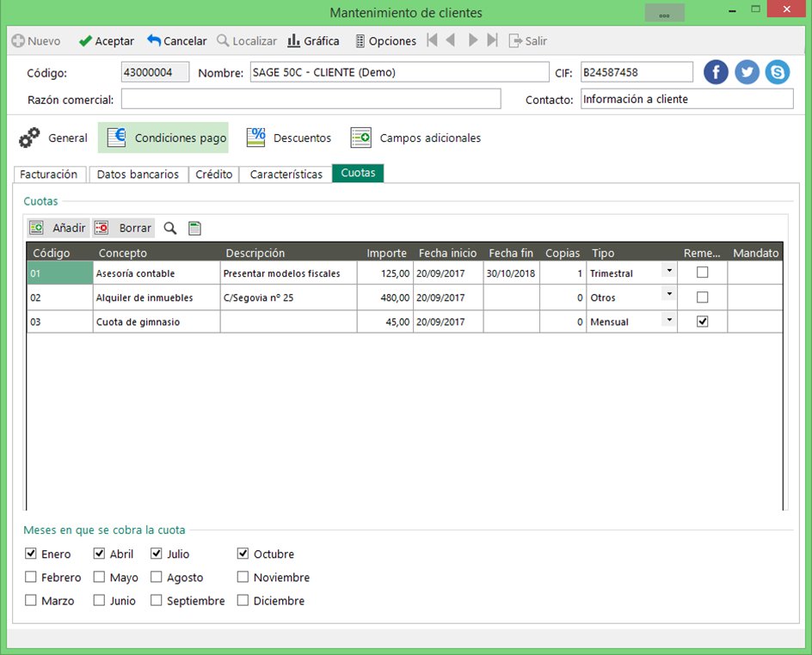Toggle Remesa checkbox for Alquiler de inmuebles
Image resolution: width=812 pixels, height=655 pixels.
702,297
